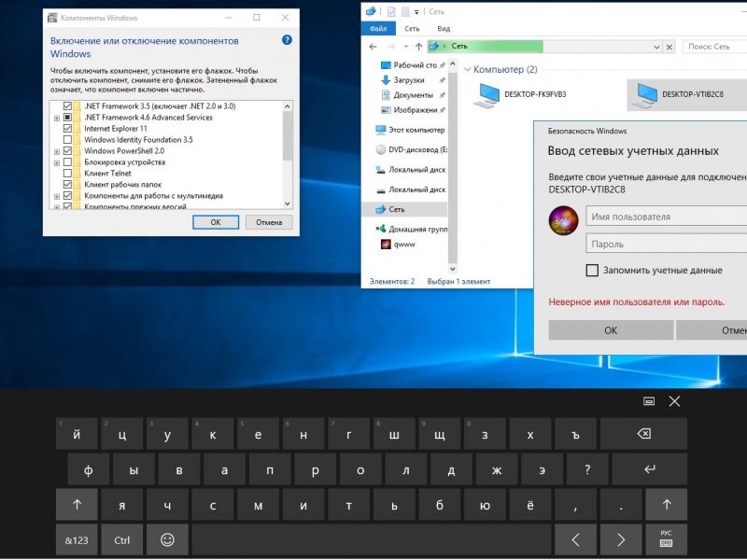Select Документы in navigation pane
The height and width of the screenshot is (560, 747).
(x=412, y=95)
